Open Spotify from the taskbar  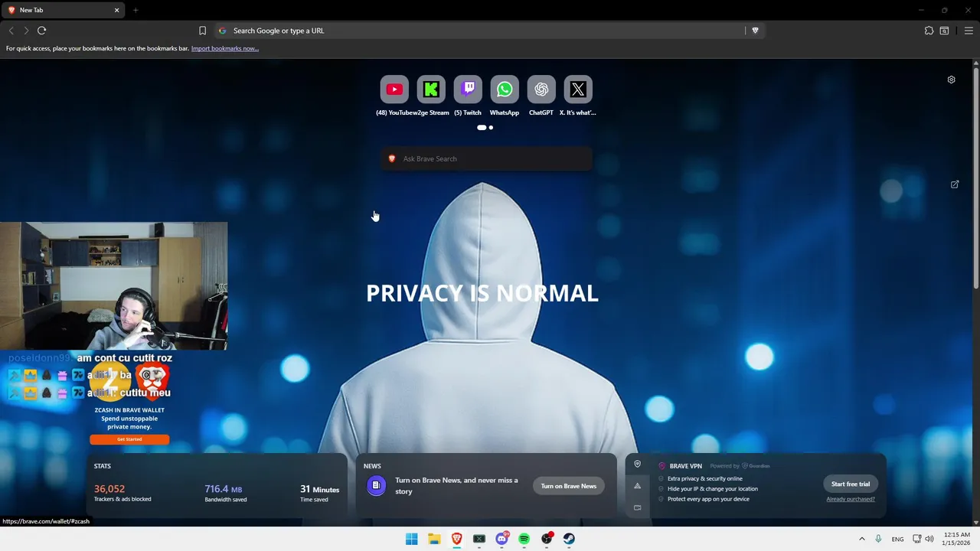[x=524, y=539]
